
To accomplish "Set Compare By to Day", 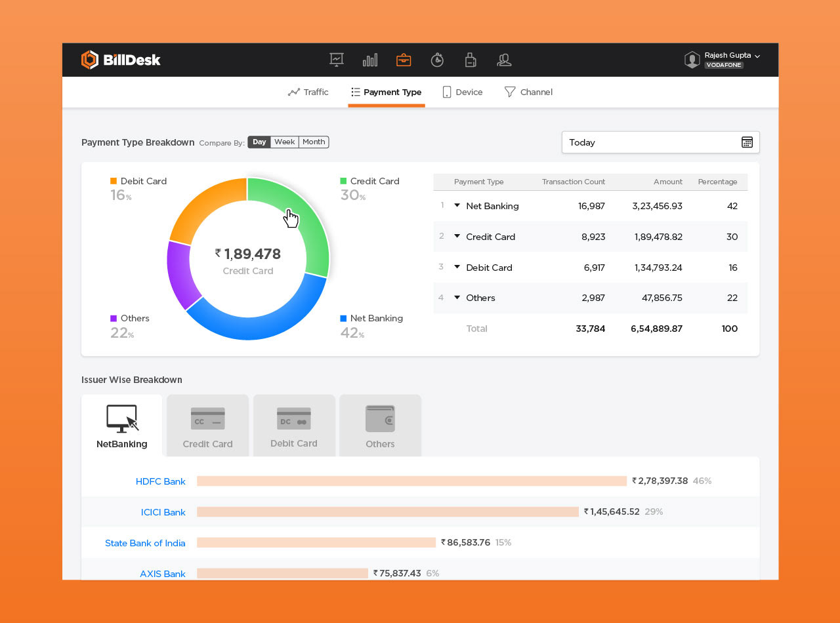I will click(259, 142).
